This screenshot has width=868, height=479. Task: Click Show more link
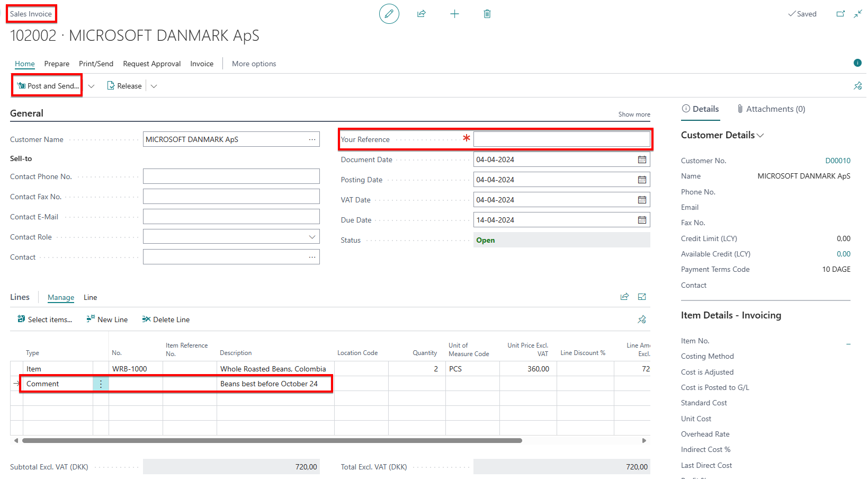[x=634, y=114]
